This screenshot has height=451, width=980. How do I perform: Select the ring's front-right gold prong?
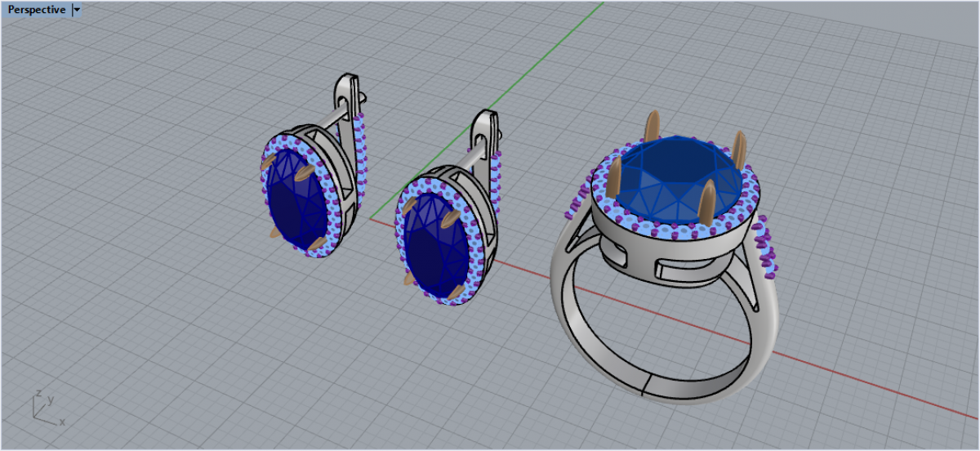(x=708, y=201)
